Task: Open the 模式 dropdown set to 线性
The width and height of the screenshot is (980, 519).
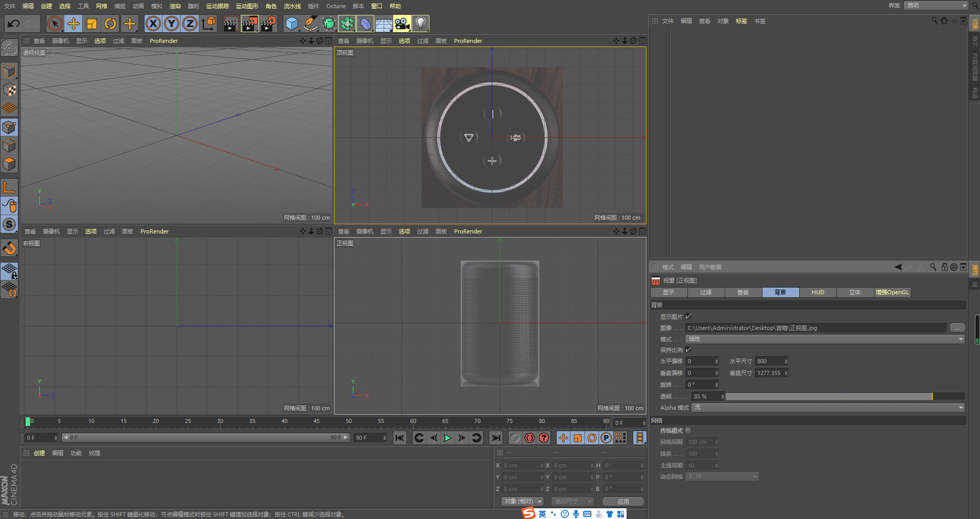Action: tap(825, 339)
